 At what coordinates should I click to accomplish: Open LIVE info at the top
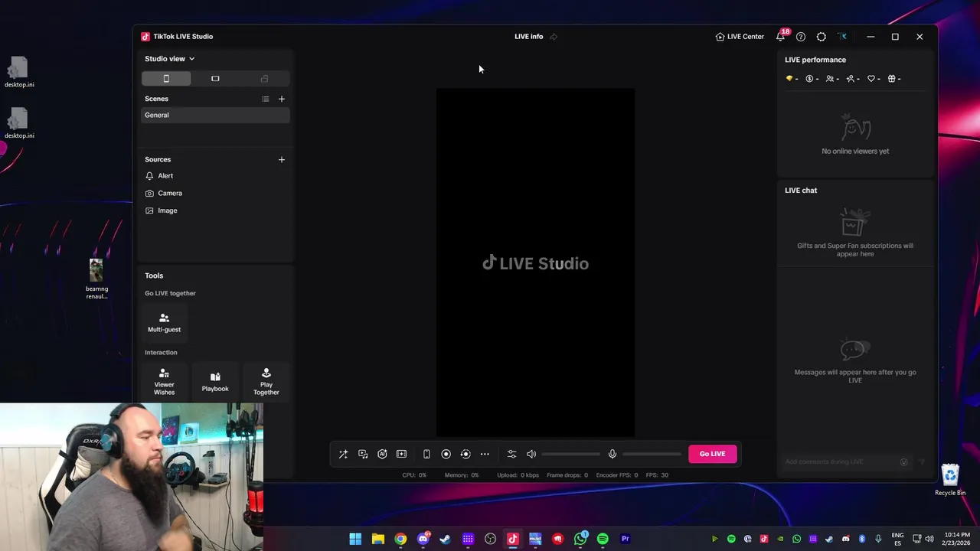tap(528, 37)
